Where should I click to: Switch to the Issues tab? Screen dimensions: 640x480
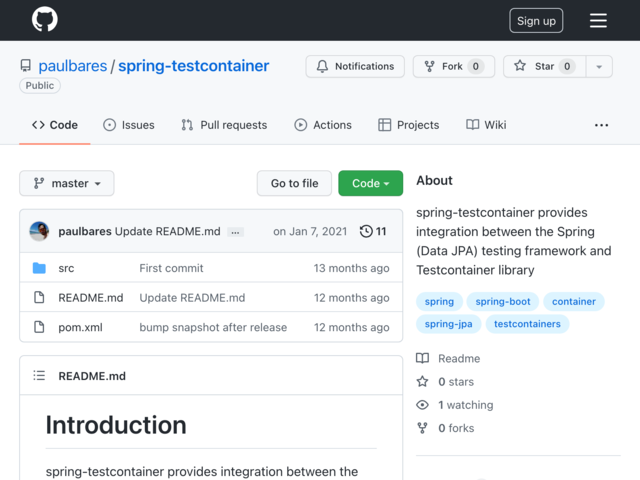129,125
